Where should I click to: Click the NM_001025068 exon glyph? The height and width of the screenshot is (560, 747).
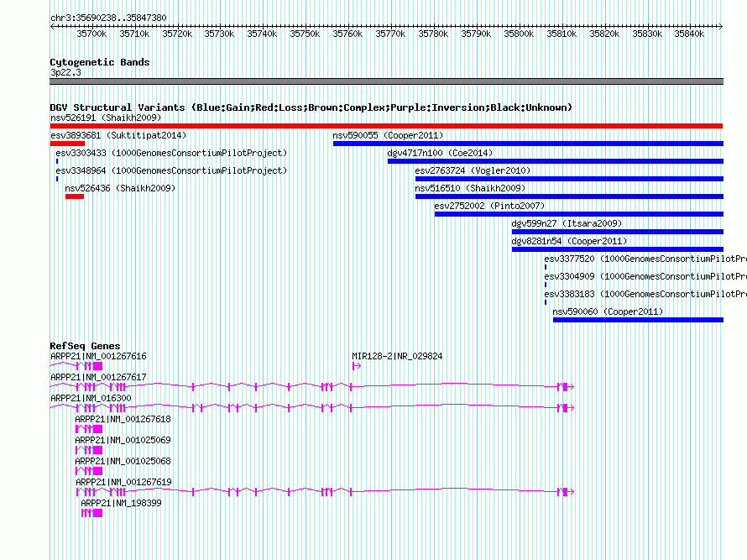coord(89,471)
